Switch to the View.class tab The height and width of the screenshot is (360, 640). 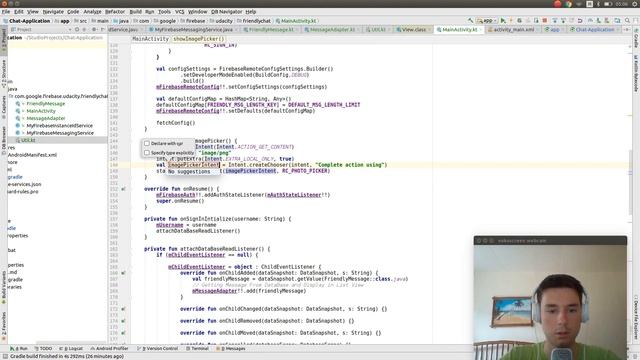pos(413,29)
